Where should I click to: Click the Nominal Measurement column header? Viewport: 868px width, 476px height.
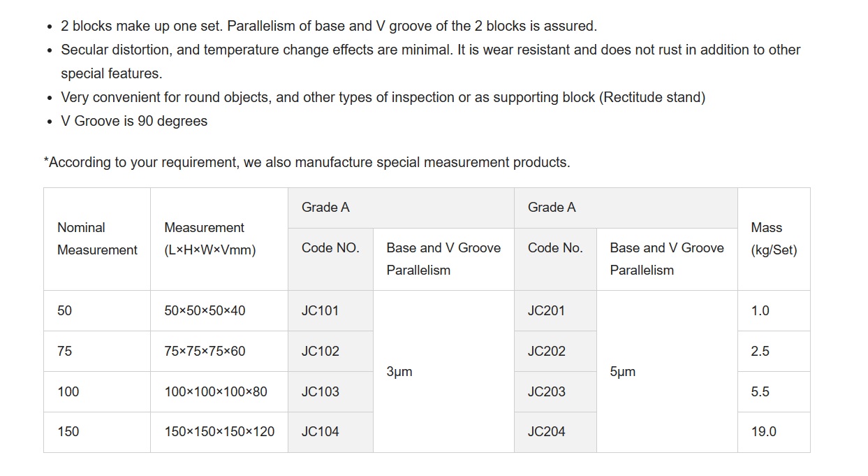[x=97, y=239]
